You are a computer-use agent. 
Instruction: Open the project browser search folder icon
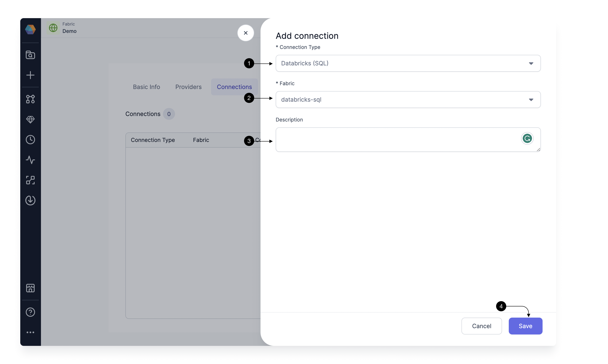(30, 55)
